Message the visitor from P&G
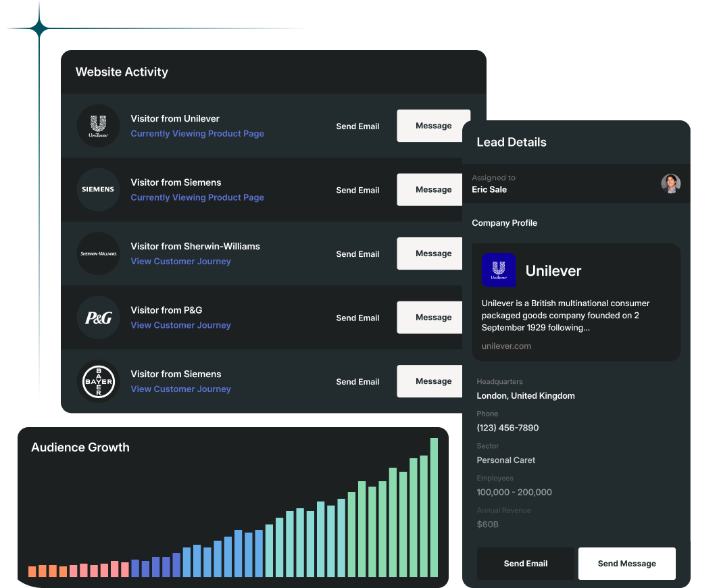The height and width of the screenshot is (588, 719). 433,317
